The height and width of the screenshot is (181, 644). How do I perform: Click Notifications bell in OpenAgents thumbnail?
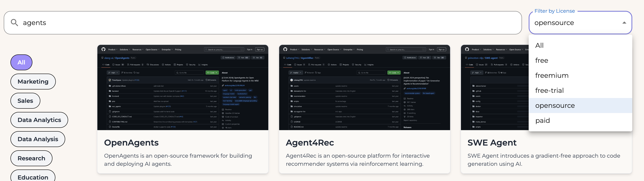click(228, 58)
